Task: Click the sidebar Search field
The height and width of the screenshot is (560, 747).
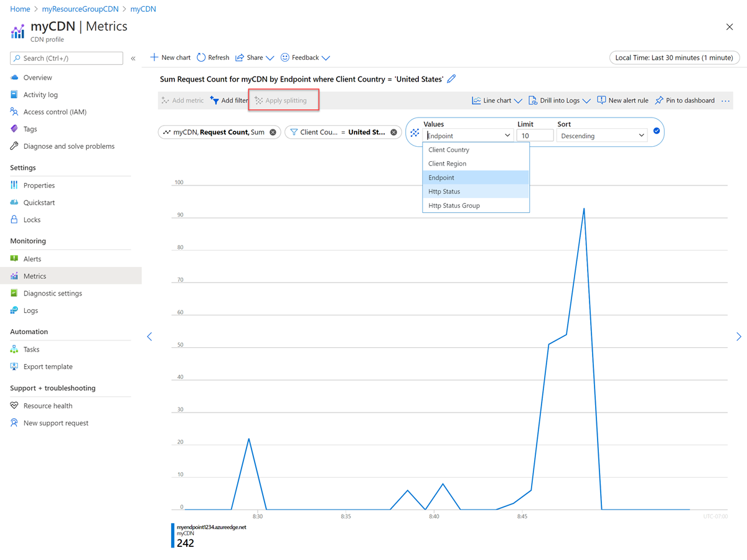Action: click(67, 58)
